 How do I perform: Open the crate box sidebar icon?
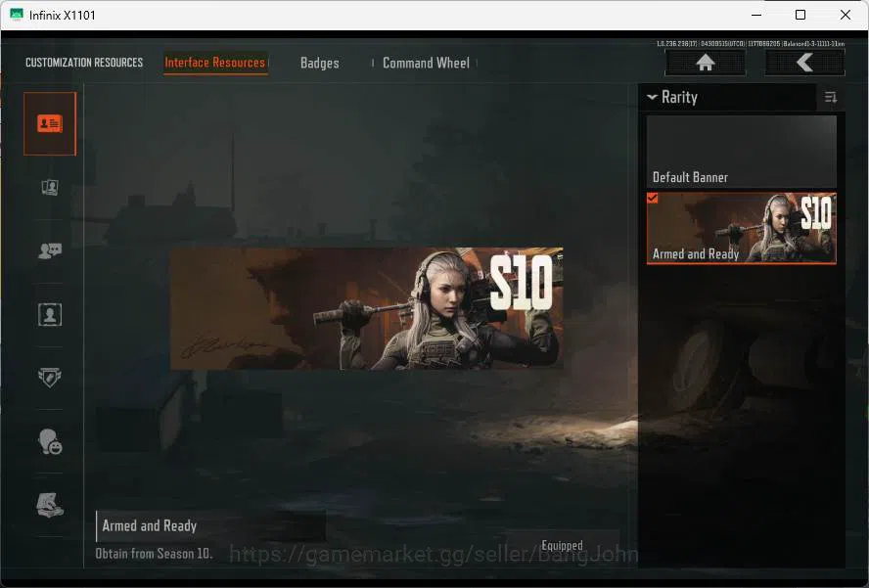(x=50, y=505)
